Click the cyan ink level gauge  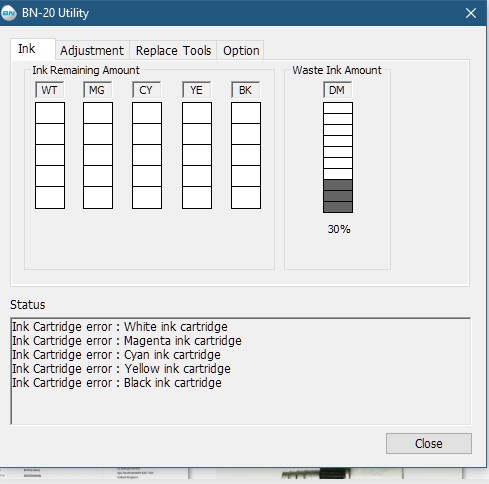[147, 155]
